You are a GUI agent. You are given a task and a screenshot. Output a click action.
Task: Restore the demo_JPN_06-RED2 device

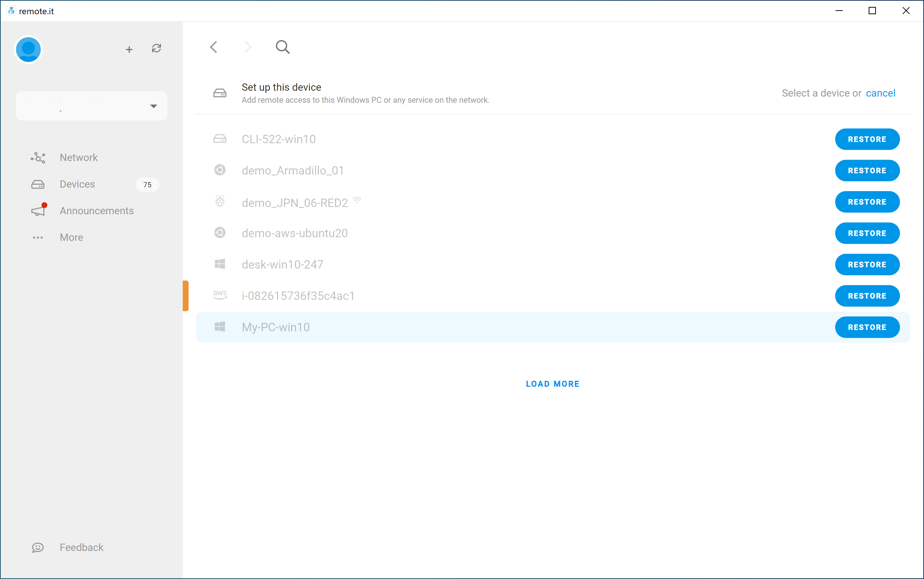tap(867, 202)
